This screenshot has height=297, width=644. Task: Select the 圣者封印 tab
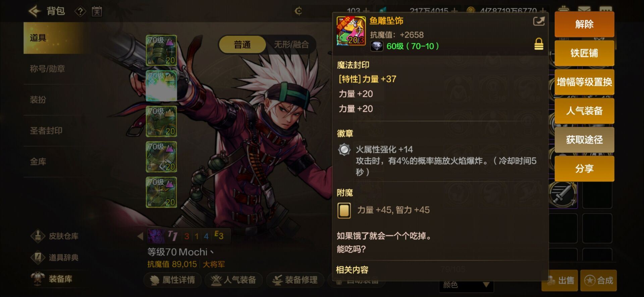tap(46, 131)
